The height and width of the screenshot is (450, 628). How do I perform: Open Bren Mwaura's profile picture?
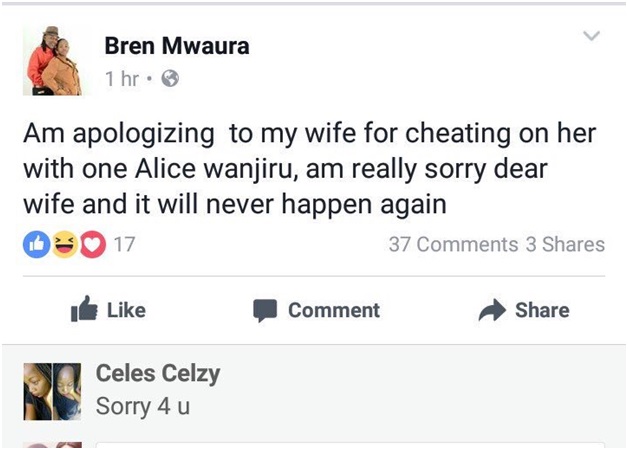52,60
